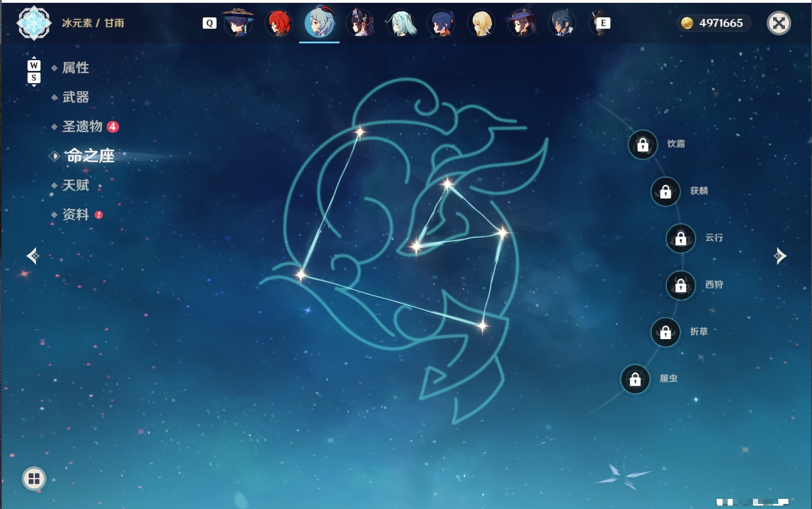
Task: Go to previous character with left arrow
Action: (x=33, y=256)
